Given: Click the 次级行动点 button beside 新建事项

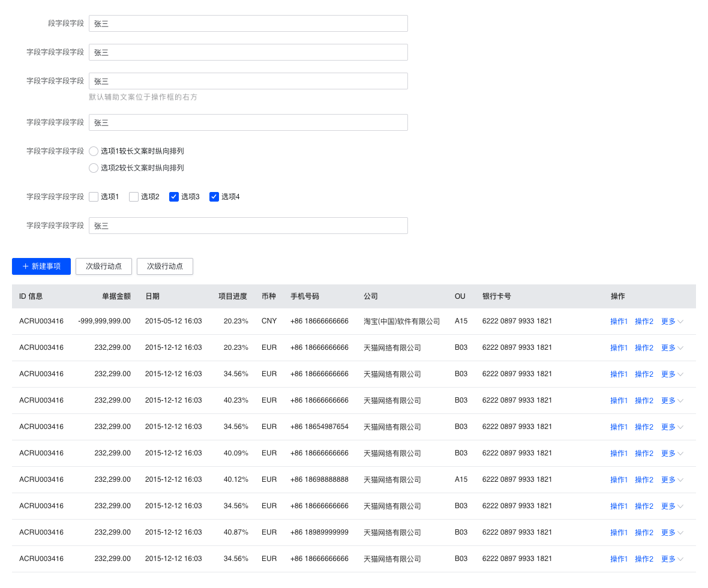Looking at the screenshot, I should pos(103,266).
